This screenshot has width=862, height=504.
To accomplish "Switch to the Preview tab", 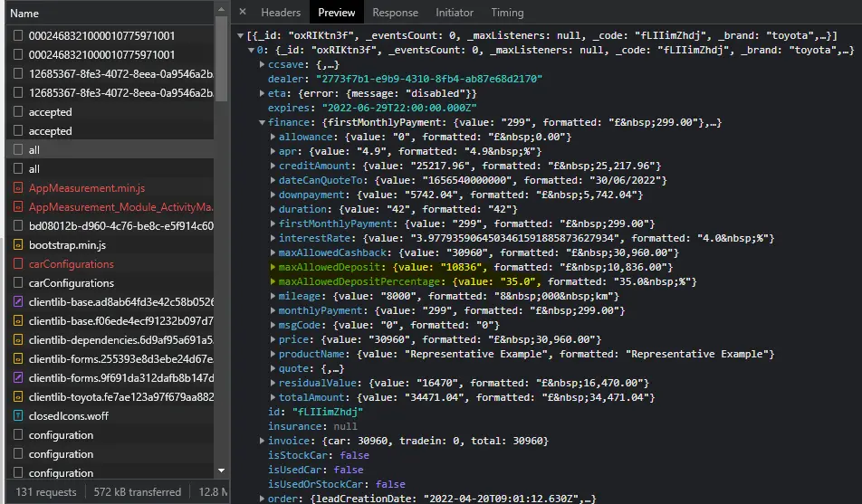I will point(337,12).
